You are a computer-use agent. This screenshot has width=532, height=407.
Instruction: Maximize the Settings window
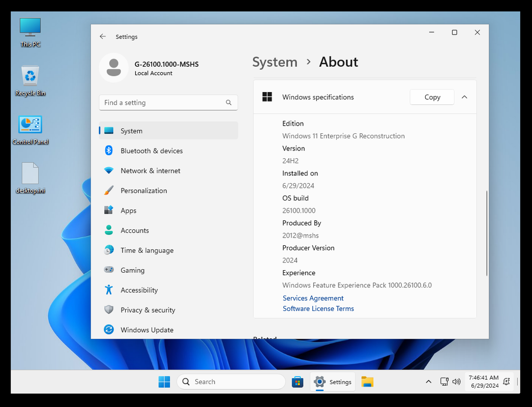coord(454,32)
